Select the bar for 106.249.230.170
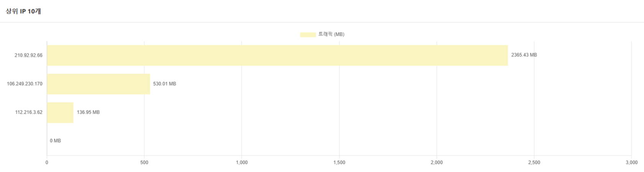Screen dimensions: 644x172 (98, 84)
